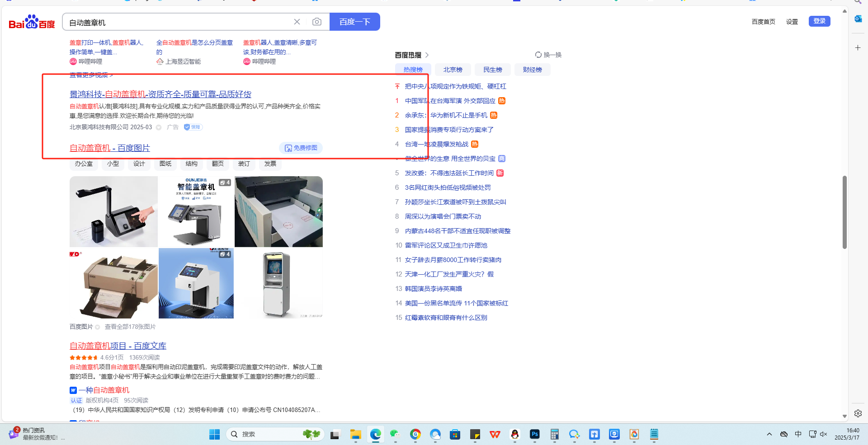Filter images by 设计 tag

click(x=139, y=164)
